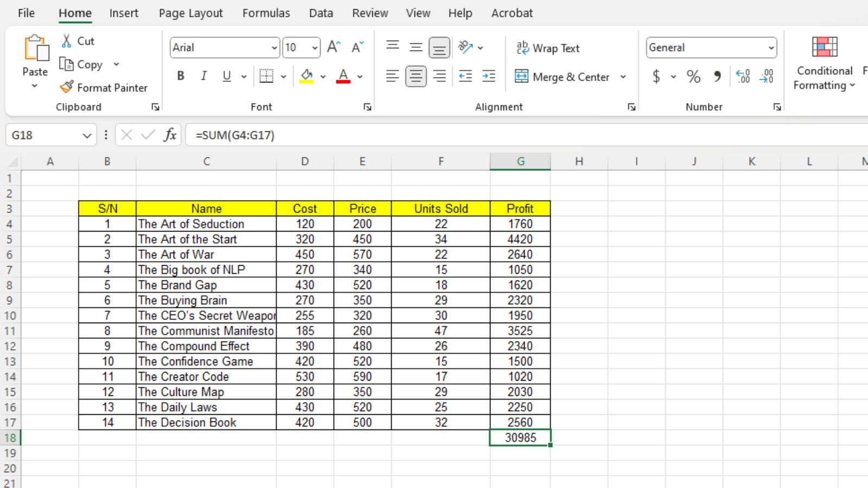Apply comma style format
Screen dimensions: 868x488
click(717, 76)
